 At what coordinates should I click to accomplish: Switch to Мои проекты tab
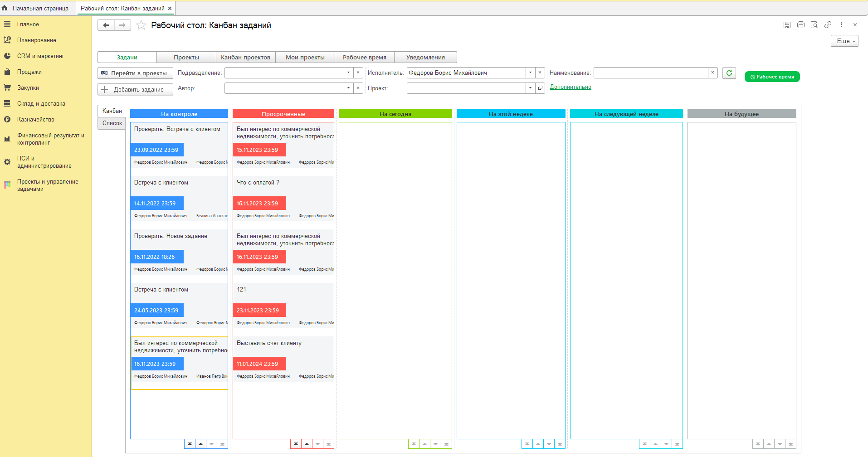(305, 58)
